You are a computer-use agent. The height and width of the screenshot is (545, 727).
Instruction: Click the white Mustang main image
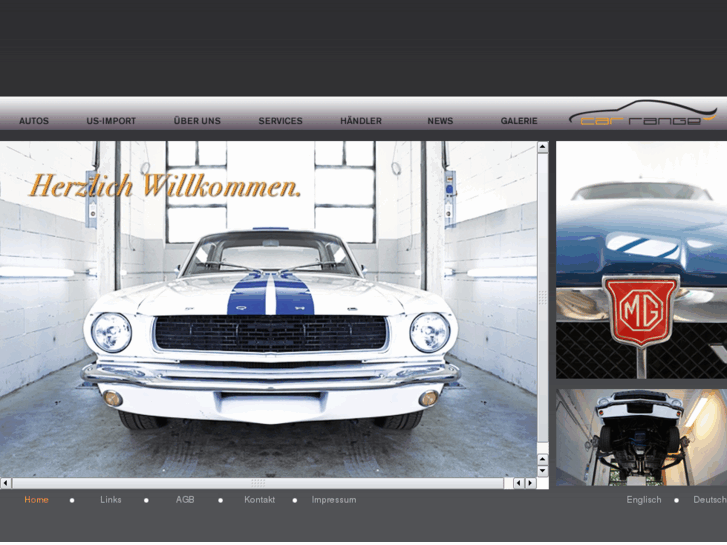268,309
